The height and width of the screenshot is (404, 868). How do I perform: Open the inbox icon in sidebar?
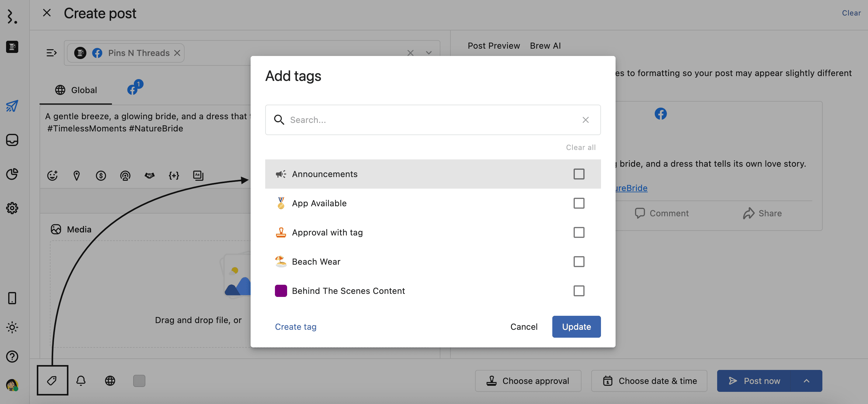point(12,140)
